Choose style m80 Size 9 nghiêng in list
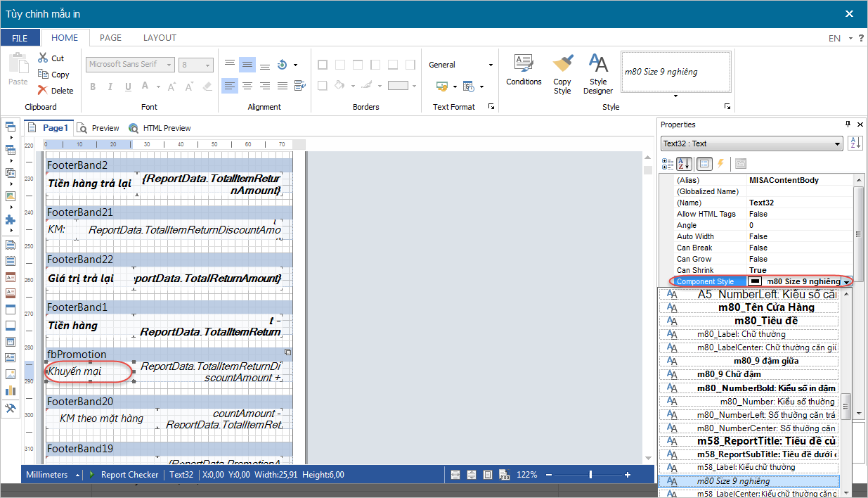This screenshot has height=498, width=868. tap(749, 481)
